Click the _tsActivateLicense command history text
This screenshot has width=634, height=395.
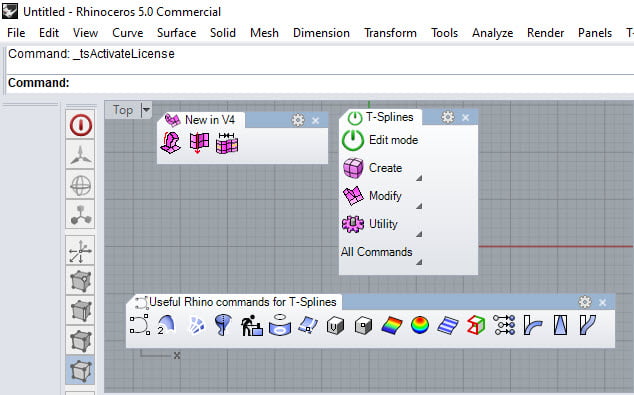(x=124, y=54)
